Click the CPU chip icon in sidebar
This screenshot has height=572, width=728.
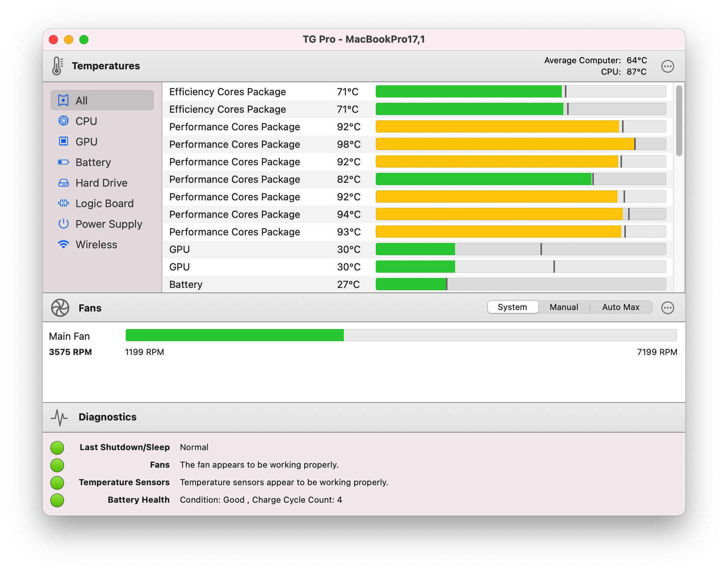63,121
